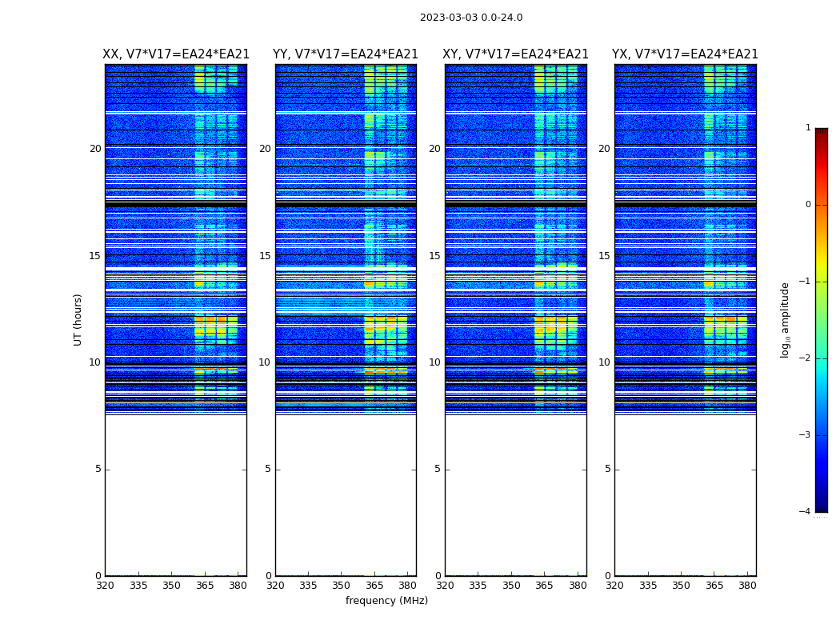
Task: Click the empty white region of YX spectrogram
Action: pos(685,496)
